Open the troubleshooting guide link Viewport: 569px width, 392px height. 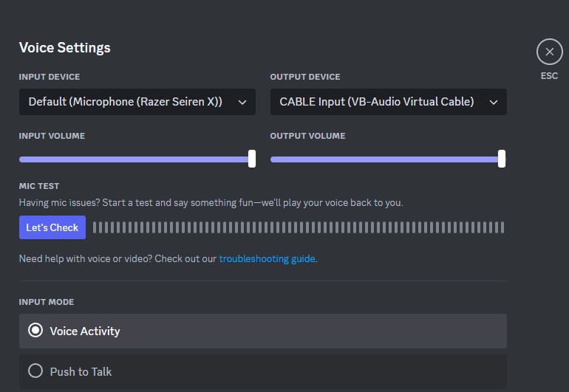(267, 258)
